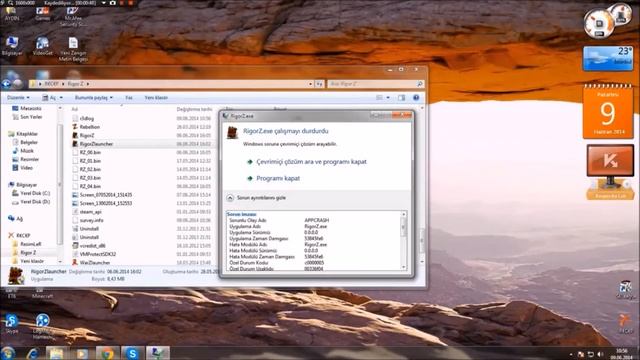The image size is (640, 360).
Task: Sort files by 'Değiştirme tarihi' column header
Action: (194, 109)
